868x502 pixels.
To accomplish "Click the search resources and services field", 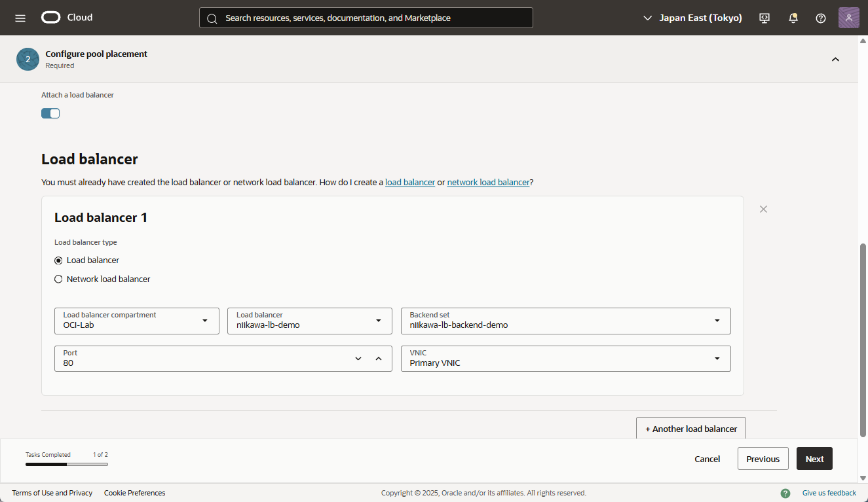I will point(366,18).
